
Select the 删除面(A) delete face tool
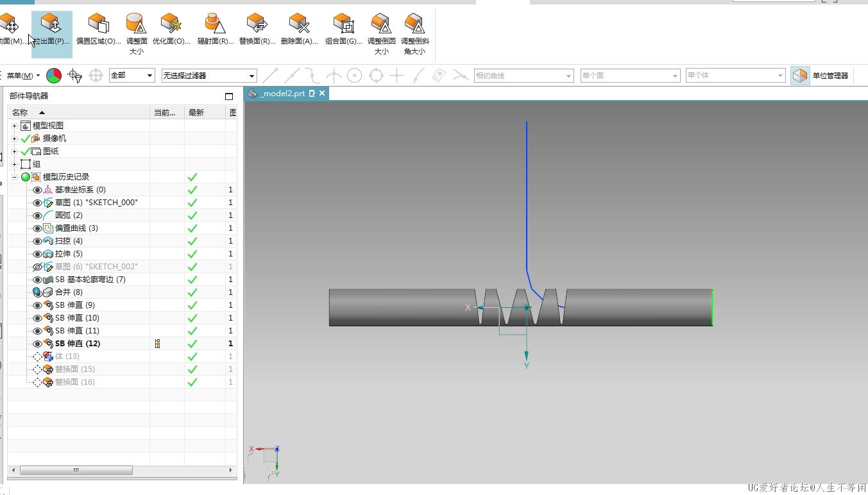tap(299, 31)
